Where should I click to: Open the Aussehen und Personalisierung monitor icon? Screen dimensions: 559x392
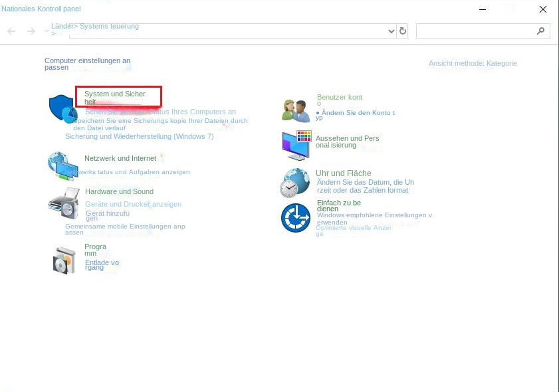(296, 145)
